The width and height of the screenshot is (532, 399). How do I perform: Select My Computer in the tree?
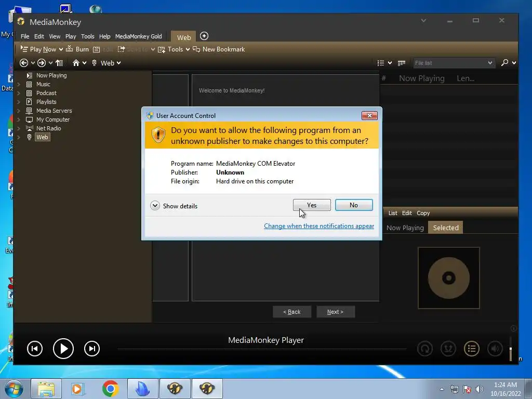coord(52,119)
